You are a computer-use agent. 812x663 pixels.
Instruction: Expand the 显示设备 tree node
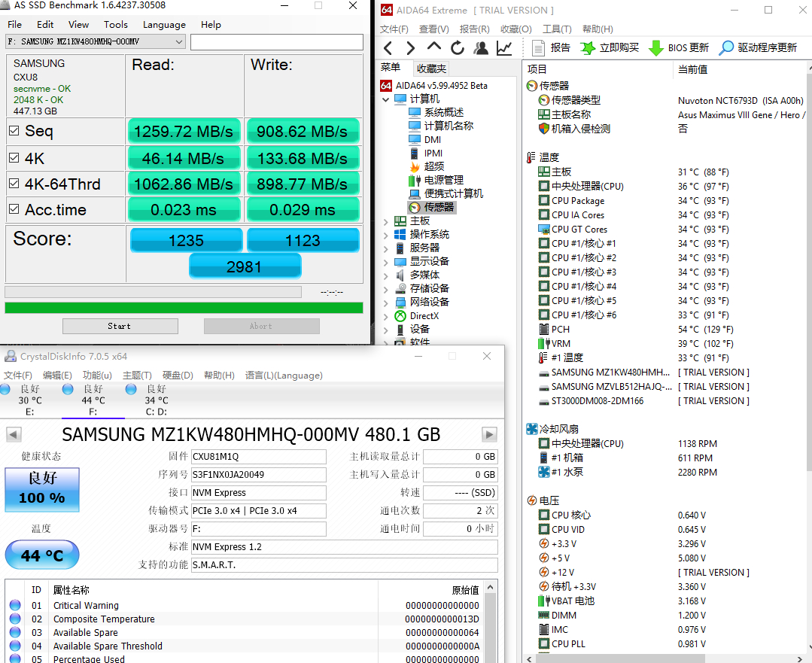[386, 262]
